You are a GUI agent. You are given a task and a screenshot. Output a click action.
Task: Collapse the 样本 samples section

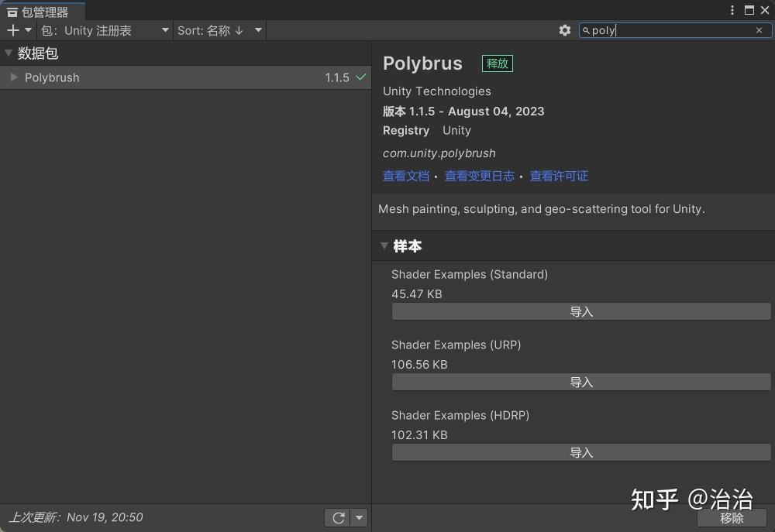(385, 246)
